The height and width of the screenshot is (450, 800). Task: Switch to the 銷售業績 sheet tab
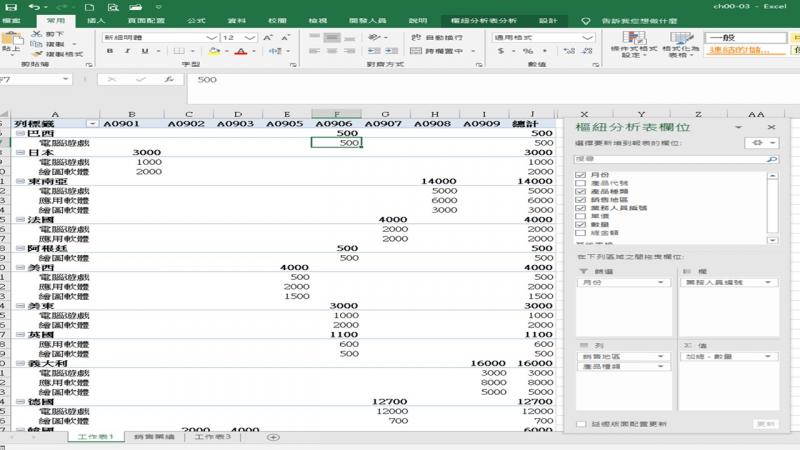[154, 437]
